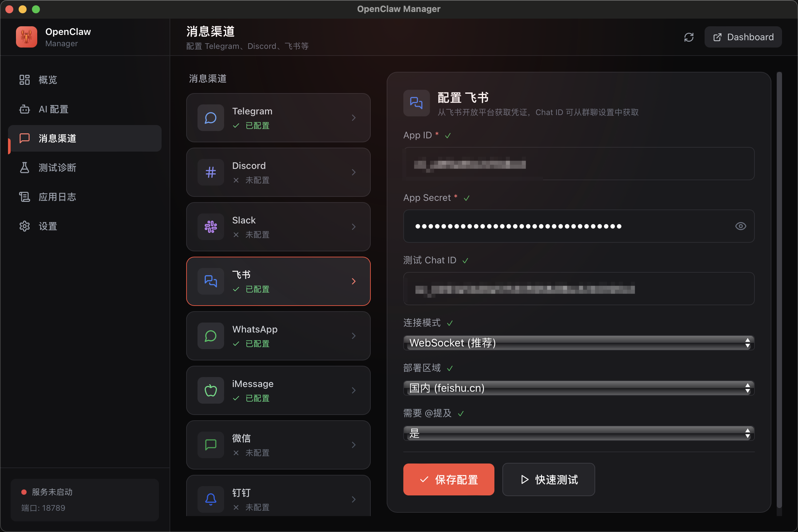Click the Discord hash icon
Screen dimensions: 798x532
(x=211, y=172)
